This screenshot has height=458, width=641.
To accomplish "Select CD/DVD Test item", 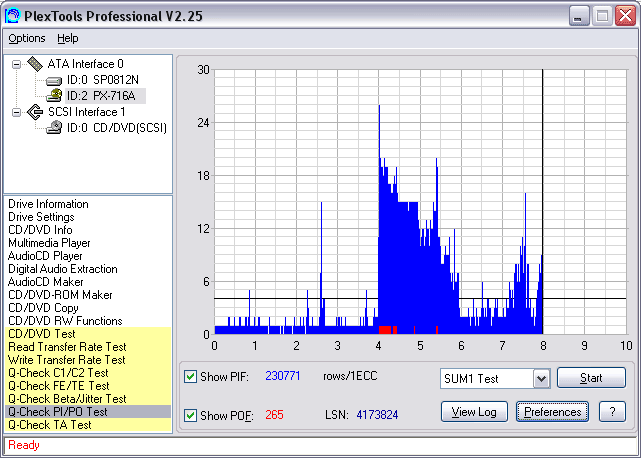I will pos(88,334).
